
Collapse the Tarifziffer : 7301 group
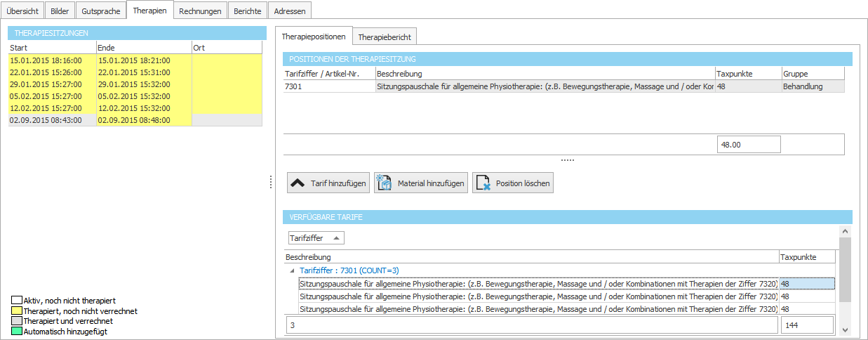coord(291,270)
